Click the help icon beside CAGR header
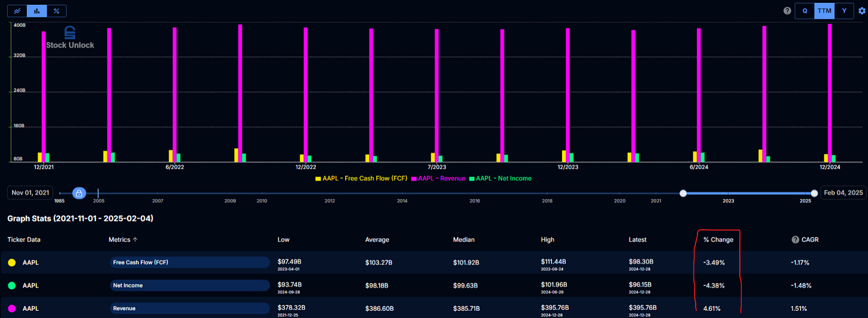The width and height of the screenshot is (868, 318). [795, 239]
